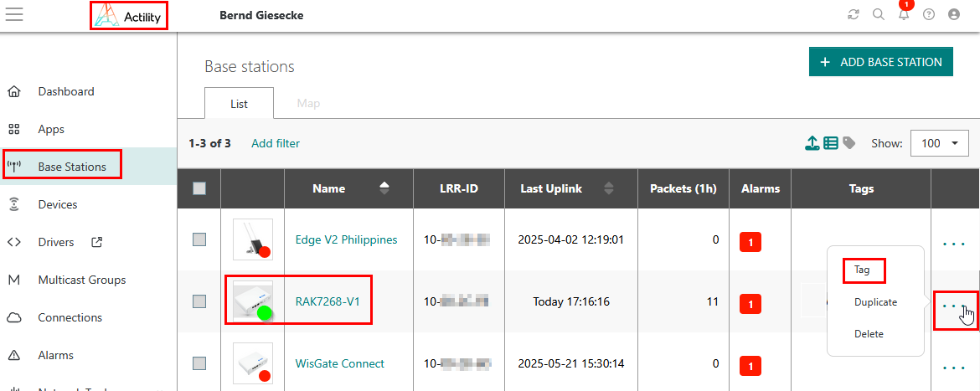Click the 2025-05-21 15:30:14 uplink cell
The image size is (980, 391).
click(571, 363)
